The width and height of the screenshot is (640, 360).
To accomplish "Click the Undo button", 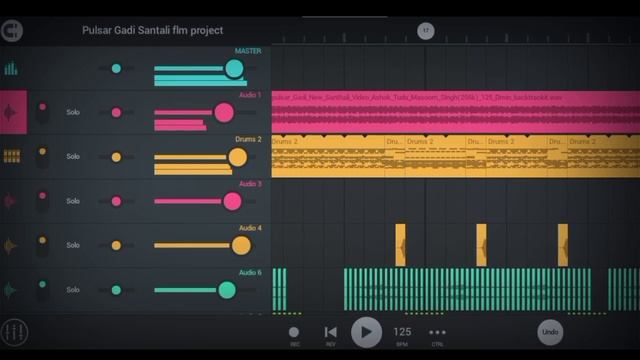I will 550,332.
